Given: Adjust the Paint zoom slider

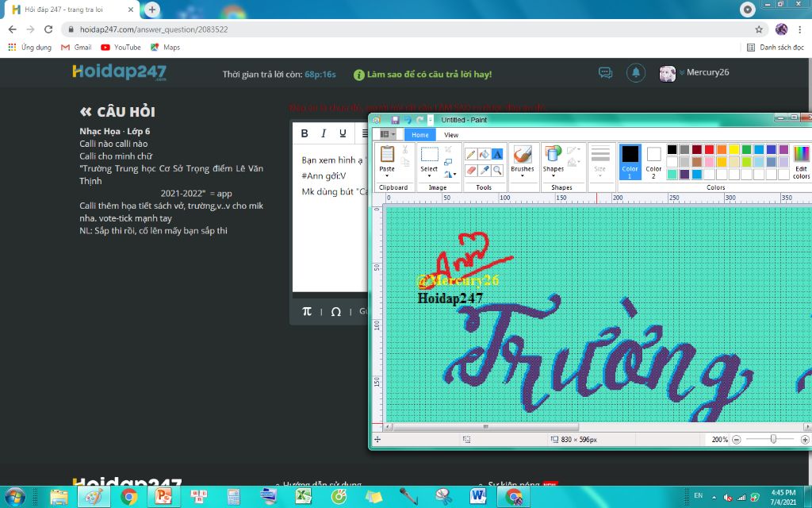Looking at the screenshot, I should click(773, 440).
